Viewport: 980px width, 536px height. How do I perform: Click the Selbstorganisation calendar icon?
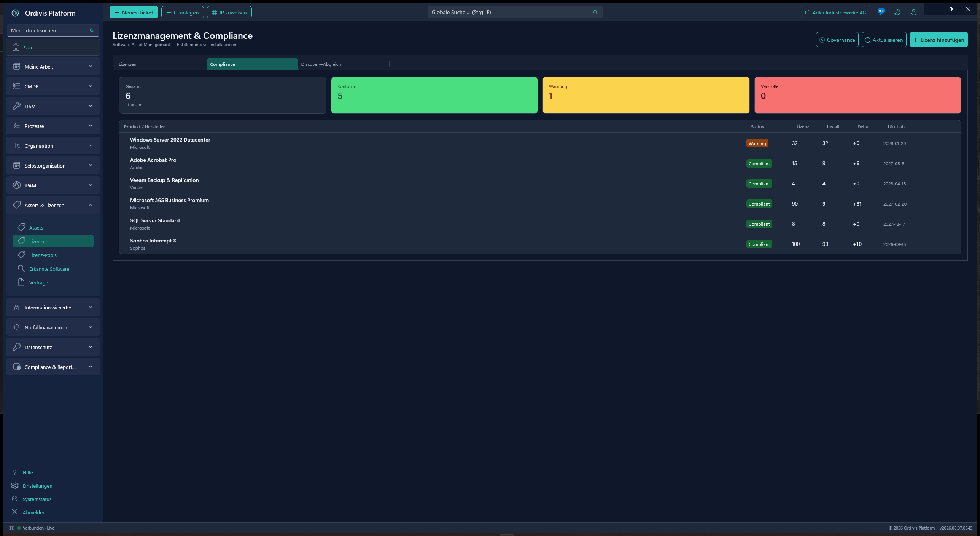[x=16, y=165]
